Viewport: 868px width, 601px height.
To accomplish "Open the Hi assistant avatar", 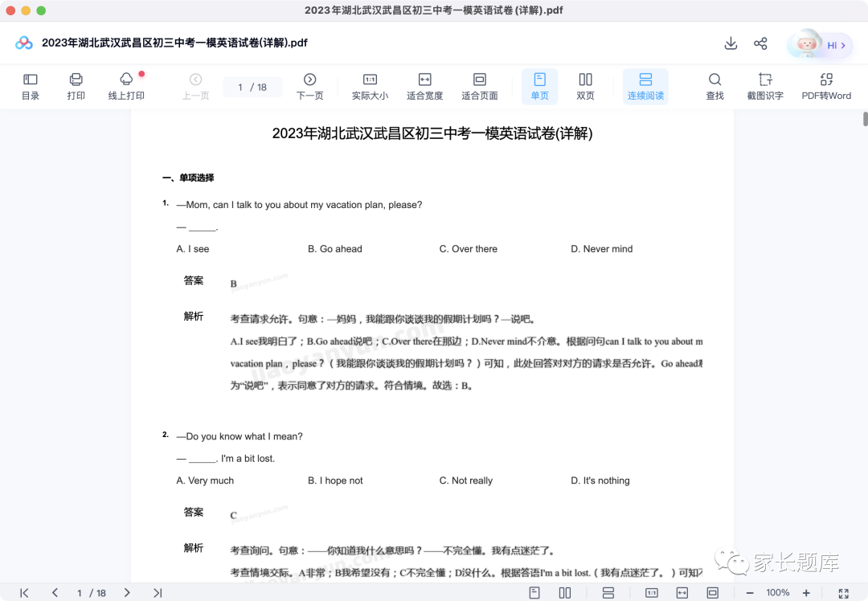I will point(819,45).
